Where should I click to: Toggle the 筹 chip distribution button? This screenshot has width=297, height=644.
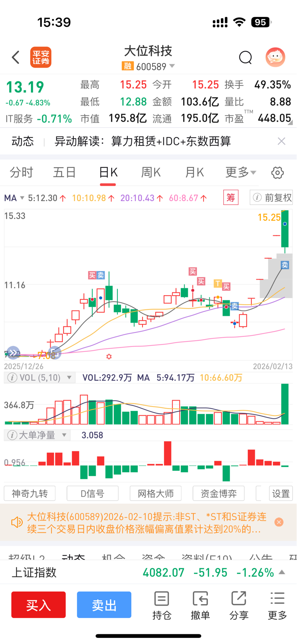click(x=231, y=198)
